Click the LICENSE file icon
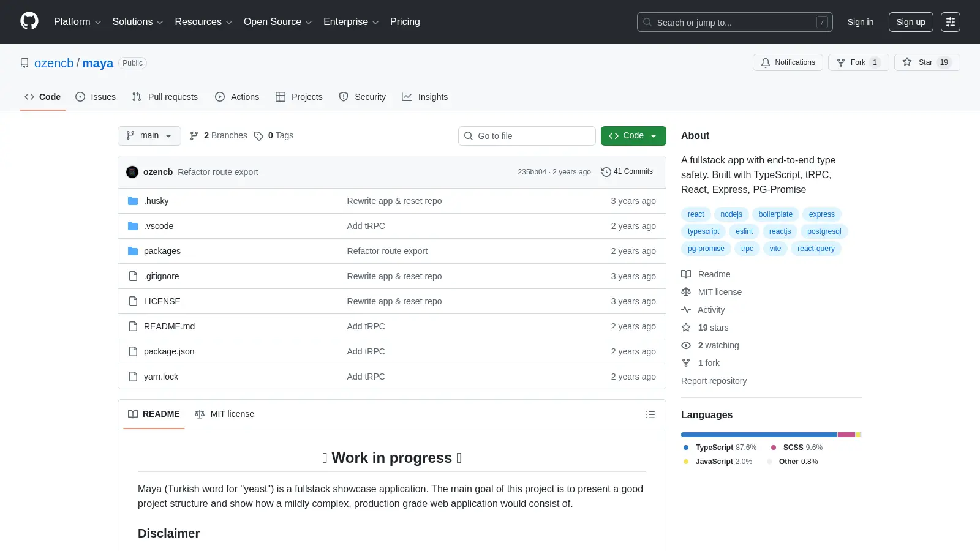This screenshot has height=551, width=980. [x=133, y=301]
